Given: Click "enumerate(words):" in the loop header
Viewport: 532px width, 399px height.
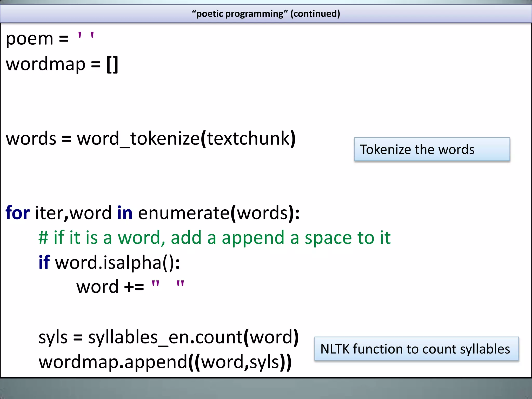Looking at the screenshot, I should (x=219, y=213).
